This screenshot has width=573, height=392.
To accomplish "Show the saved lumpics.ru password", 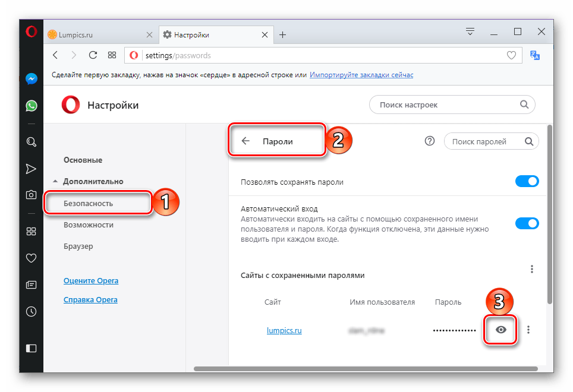I will (501, 330).
